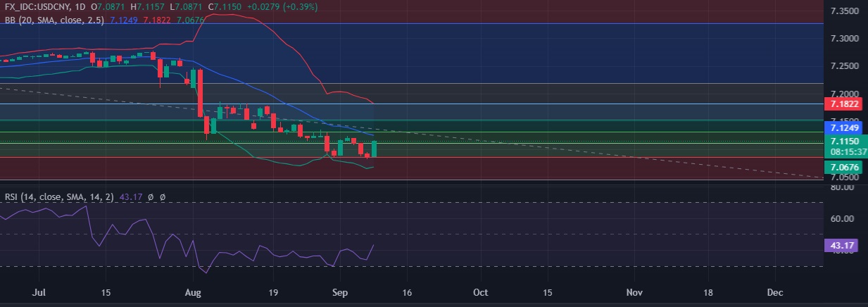Select the purple RSI line at its end
Image resolution: width=868 pixels, height=307 pixels.
(x=374, y=245)
